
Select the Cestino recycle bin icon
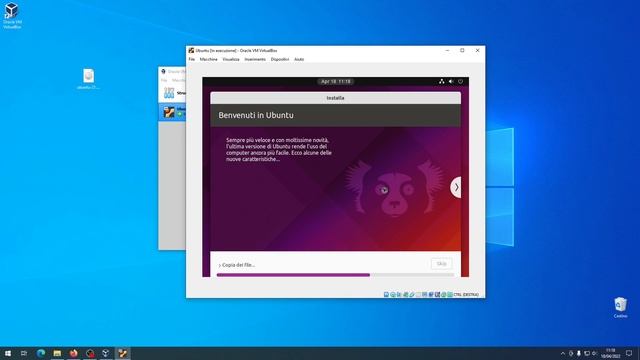coord(620,308)
